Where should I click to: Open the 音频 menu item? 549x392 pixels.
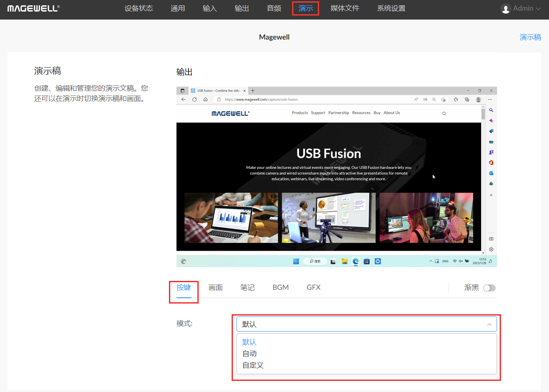[274, 8]
